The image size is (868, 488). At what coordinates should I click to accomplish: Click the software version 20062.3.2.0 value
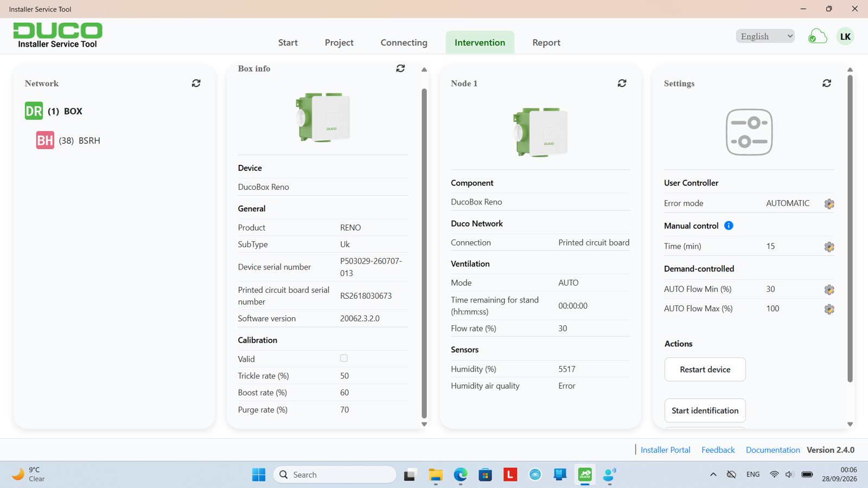[360, 318]
